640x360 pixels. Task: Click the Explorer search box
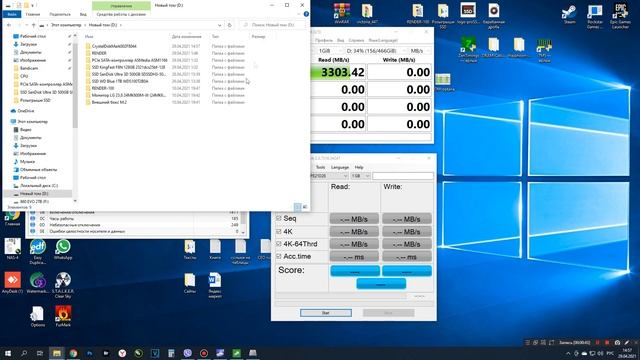click(x=273, y=25)
